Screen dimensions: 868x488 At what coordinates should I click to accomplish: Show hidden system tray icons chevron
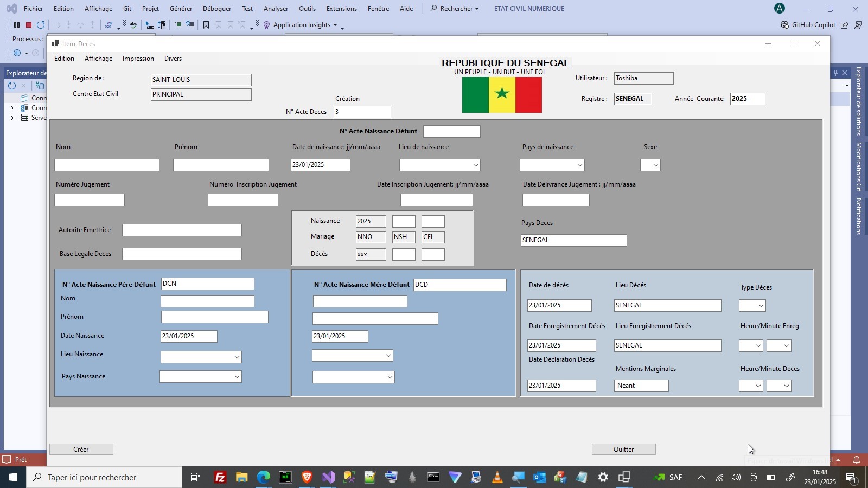(701, 478)
